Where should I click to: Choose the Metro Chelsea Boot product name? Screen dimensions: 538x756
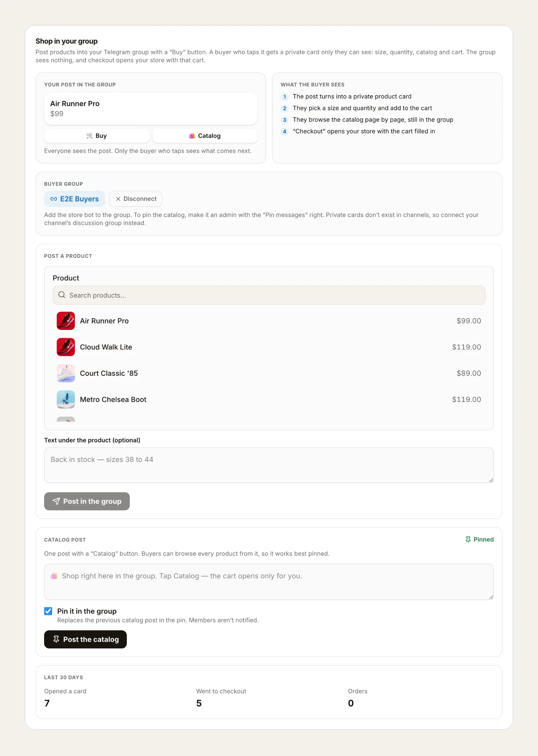[113, 399]
